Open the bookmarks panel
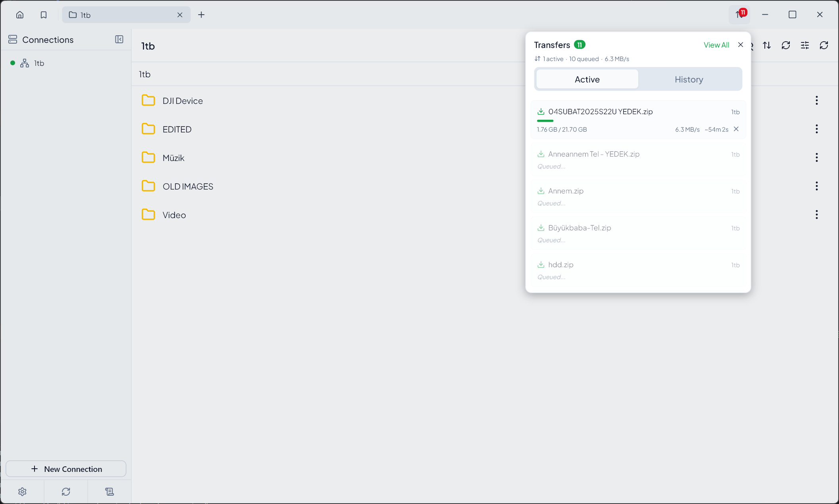The image size is (839, 504). coord(43,15)
